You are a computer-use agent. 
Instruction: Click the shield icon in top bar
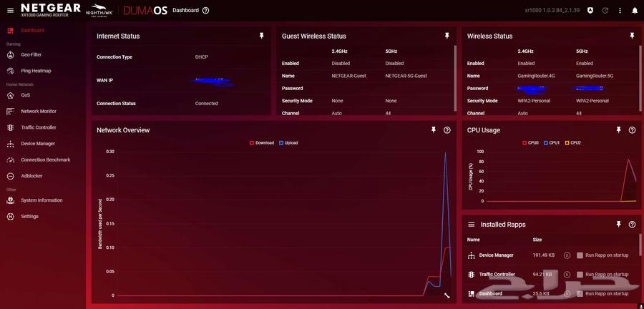click(x=590, y=10)
